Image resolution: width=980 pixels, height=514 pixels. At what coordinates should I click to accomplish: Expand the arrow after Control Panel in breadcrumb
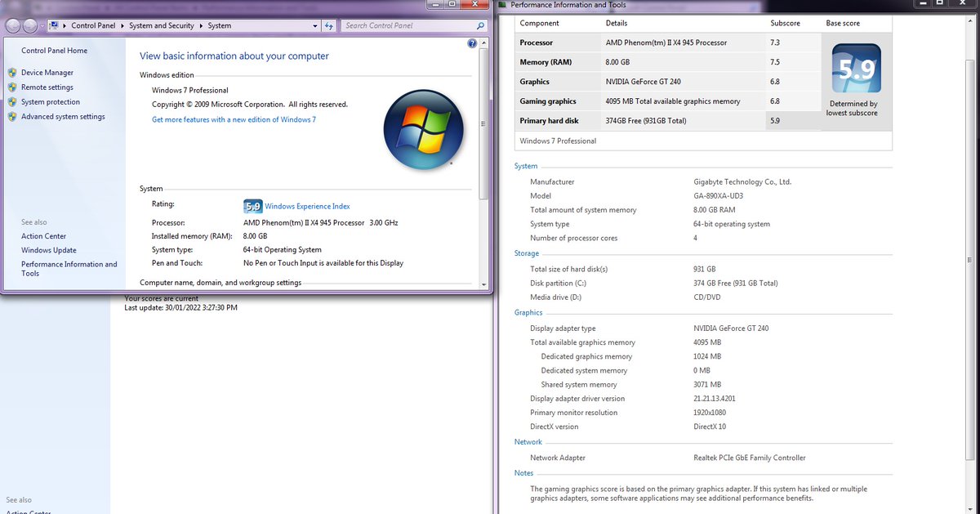122,25
